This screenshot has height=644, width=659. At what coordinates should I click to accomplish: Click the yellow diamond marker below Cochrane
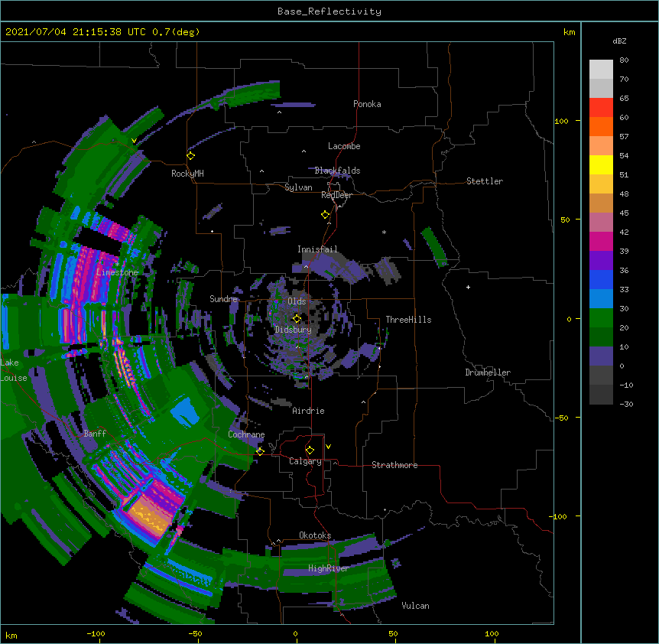click(260, 451)
